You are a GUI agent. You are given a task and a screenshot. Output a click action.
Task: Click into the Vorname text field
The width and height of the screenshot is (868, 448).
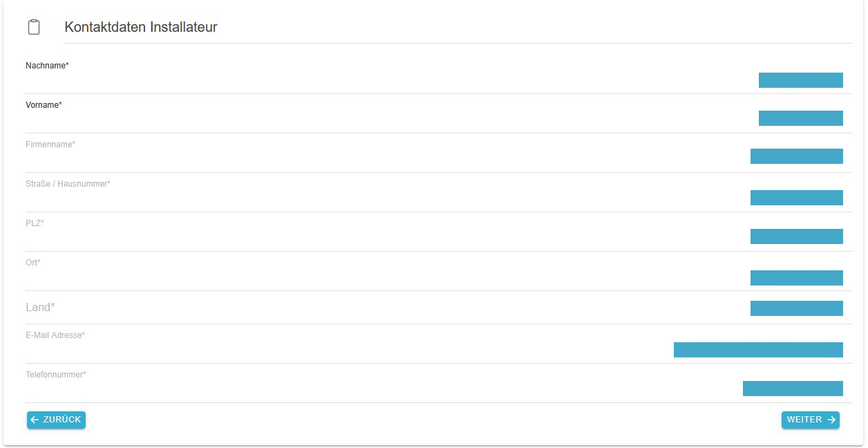[346, 120]
